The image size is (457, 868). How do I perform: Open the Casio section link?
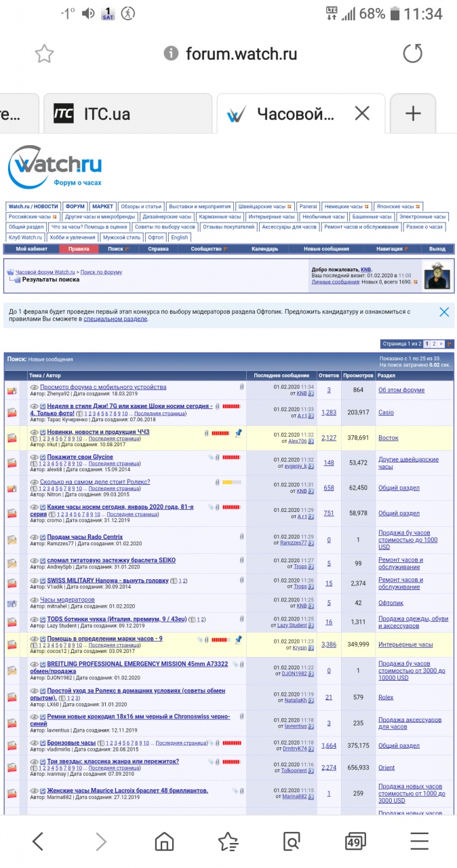point(386,412)
